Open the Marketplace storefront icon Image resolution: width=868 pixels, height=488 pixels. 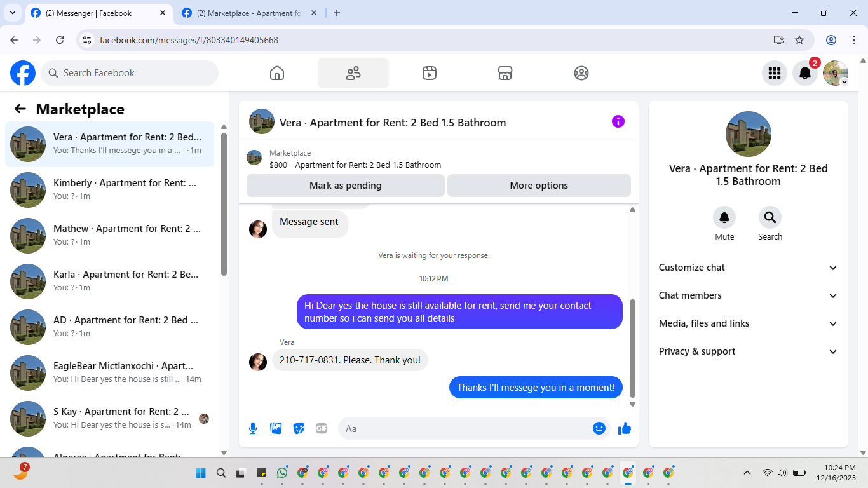tap(505, 73)
